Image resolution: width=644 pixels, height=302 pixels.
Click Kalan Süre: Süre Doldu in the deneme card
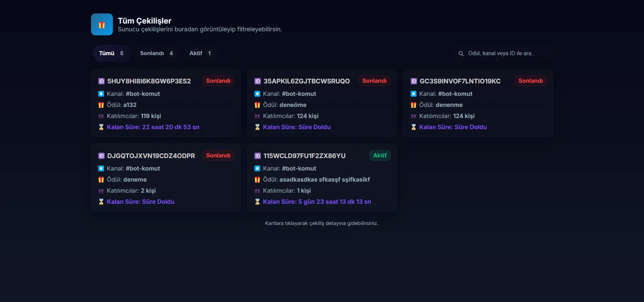click(141, 202)
